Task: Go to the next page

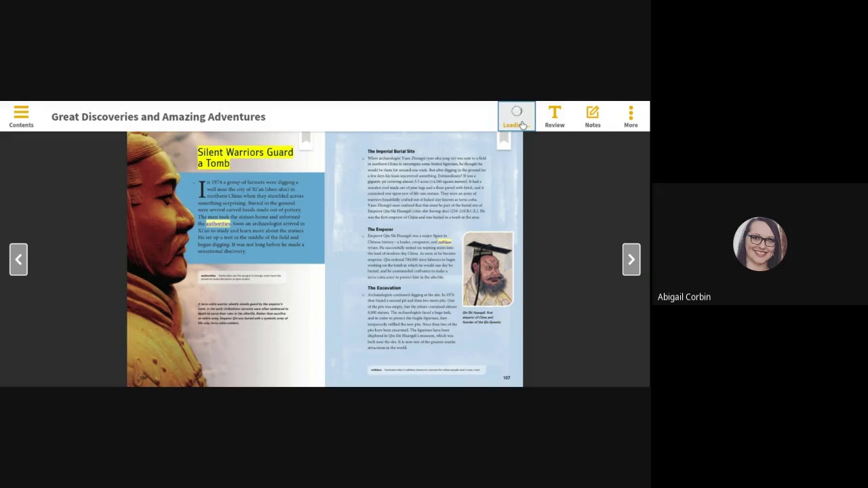Action: coord(631,260)
